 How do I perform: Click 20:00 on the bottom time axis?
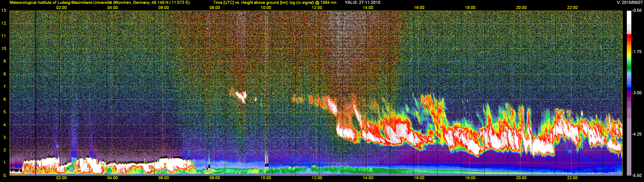pyautogui.click(x=521, y=178)
